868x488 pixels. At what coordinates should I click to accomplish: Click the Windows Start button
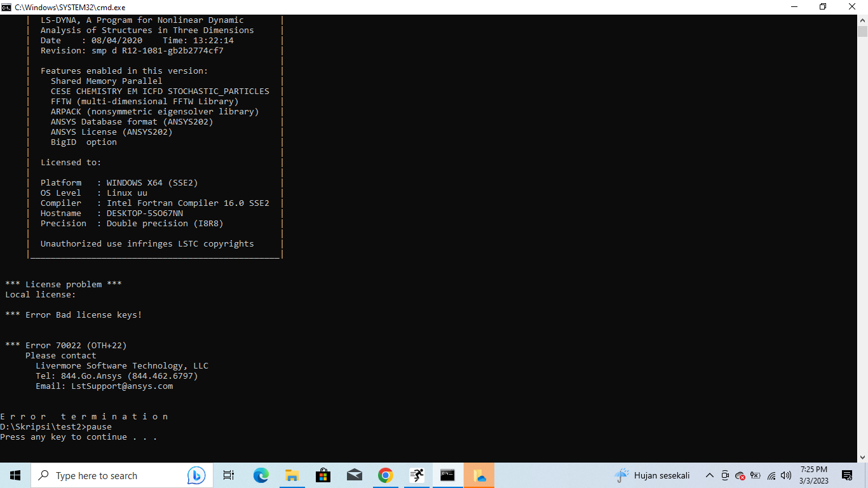tap(15, 475)
